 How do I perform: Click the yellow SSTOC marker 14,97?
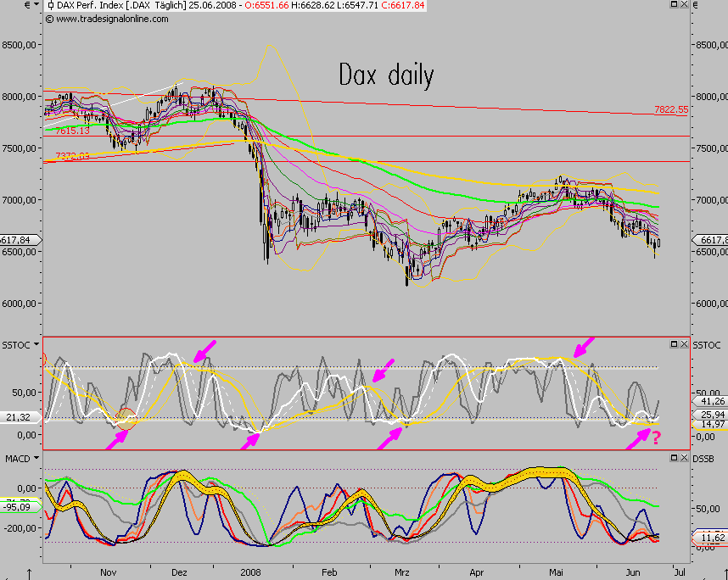[x=711, y=424]
